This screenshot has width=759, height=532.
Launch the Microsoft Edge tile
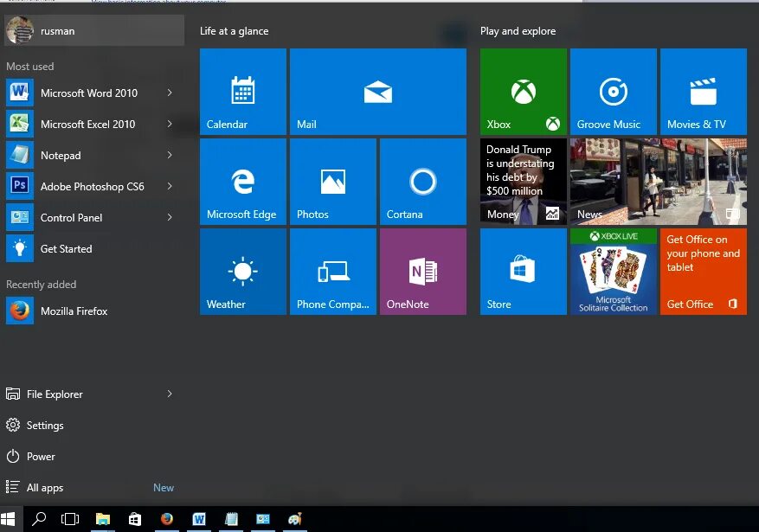coord(243,182)
